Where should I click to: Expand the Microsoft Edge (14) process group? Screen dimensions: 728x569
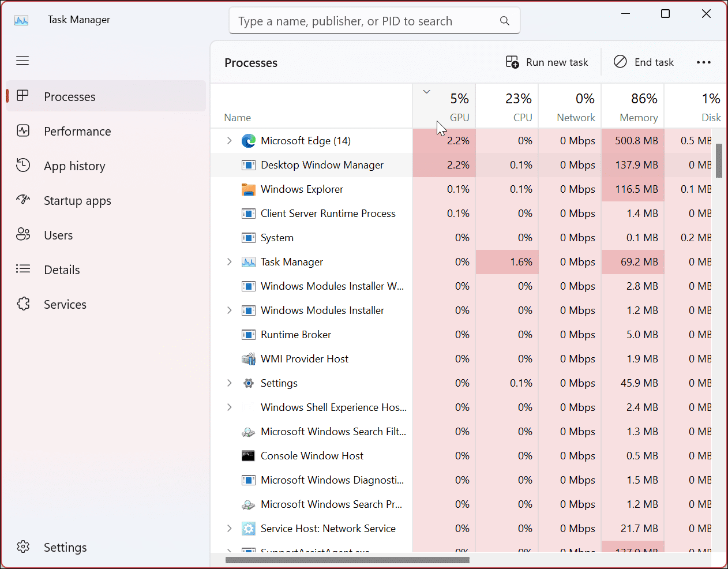230,141
